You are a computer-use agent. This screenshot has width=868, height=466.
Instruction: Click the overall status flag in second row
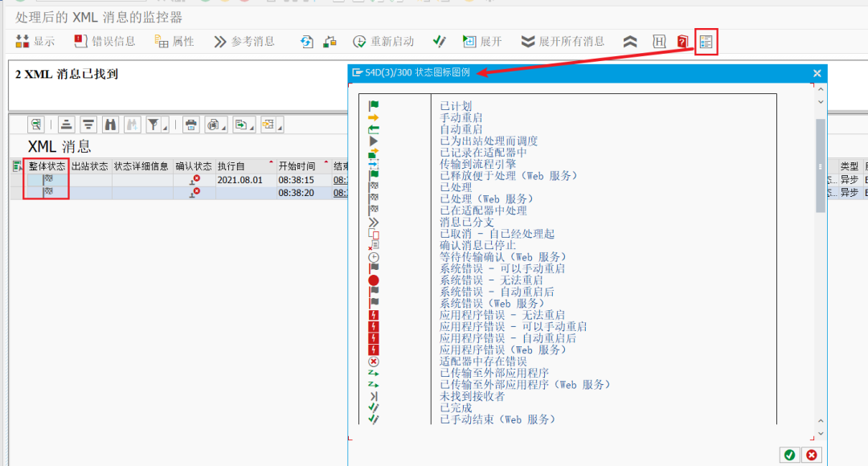[47, 192]
